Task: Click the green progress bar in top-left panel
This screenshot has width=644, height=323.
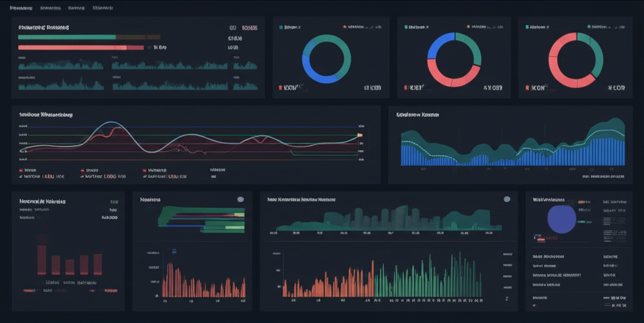Action: coord(67,37)
